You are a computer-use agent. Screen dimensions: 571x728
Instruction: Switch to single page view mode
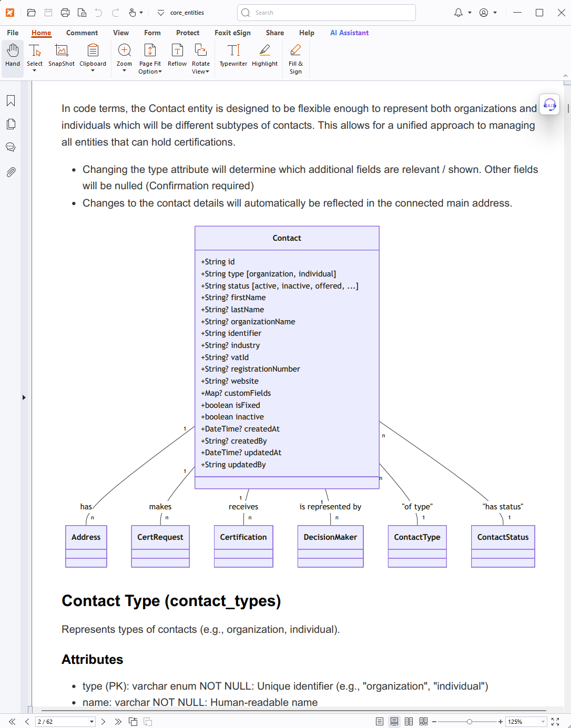click(380, 722)
